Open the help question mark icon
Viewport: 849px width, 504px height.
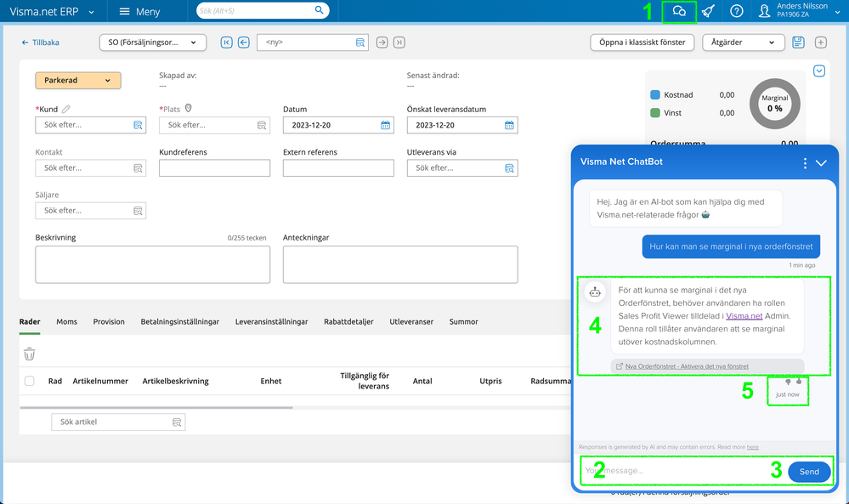pyautogui.click(x=736, y=11)
